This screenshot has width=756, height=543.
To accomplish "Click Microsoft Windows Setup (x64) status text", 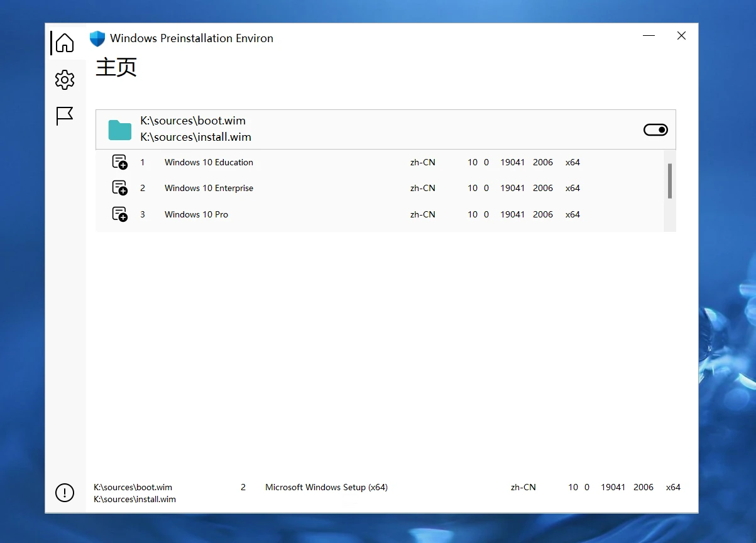I will (x=326, y=487).
